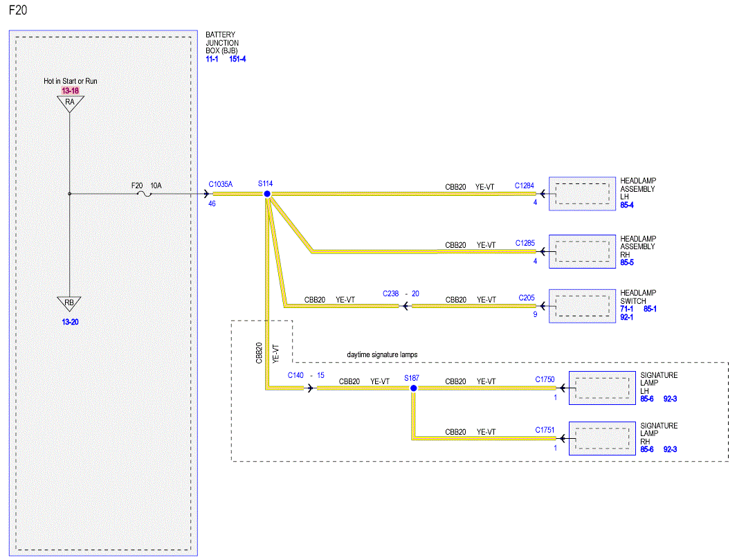
Task: Open page reference 11-1 under Battery Junction Box
Action: coord(212,60)
